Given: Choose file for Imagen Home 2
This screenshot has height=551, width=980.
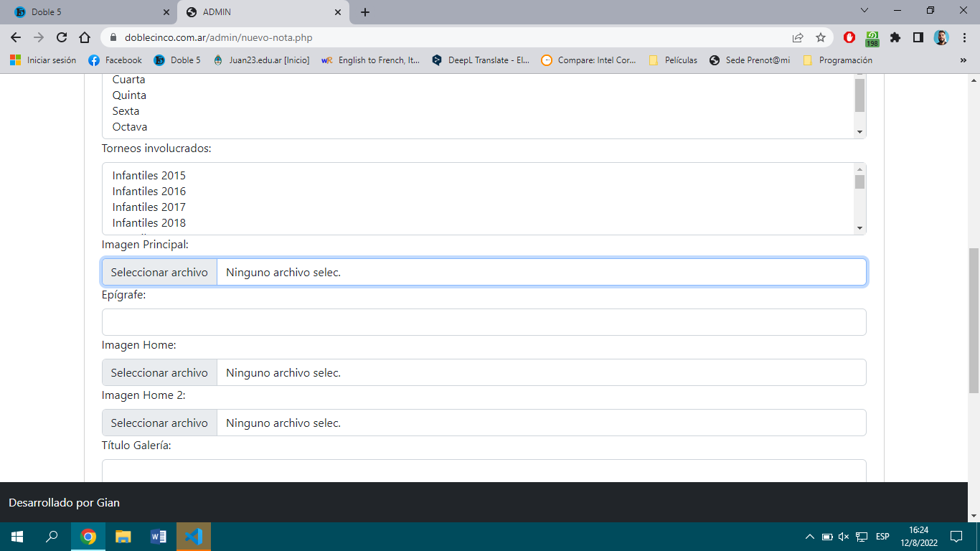Looking at the screenshot, I should tap(159, 423).
